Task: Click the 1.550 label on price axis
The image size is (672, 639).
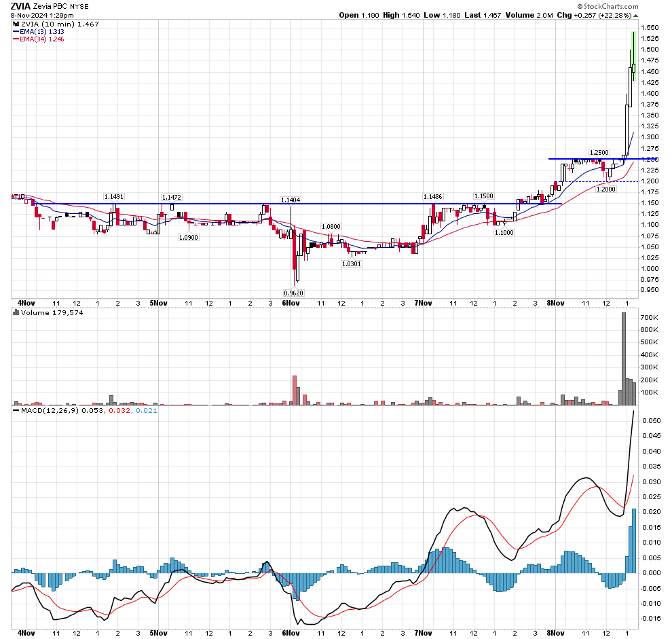Action: tap(650, 28)
